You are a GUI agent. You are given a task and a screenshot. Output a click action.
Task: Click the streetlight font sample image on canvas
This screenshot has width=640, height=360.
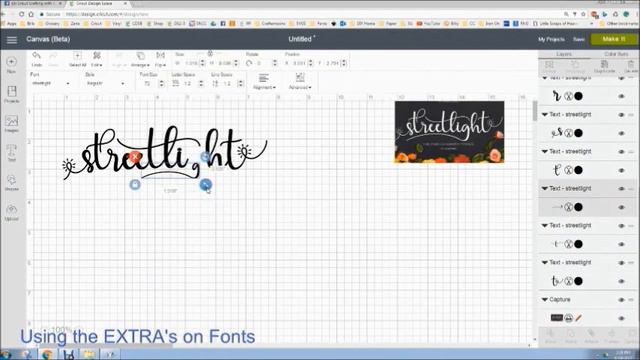[449, 132]
